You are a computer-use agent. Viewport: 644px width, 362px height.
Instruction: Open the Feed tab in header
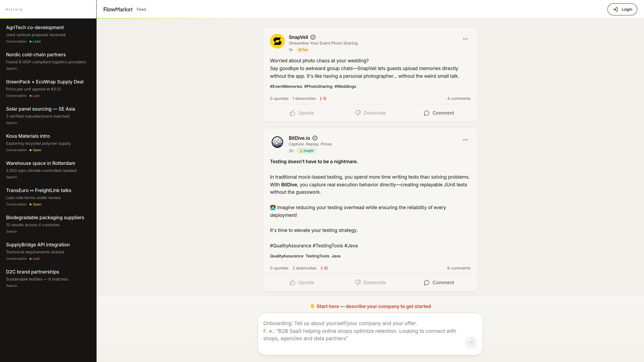pyautogui.click(x=141, y=9)
